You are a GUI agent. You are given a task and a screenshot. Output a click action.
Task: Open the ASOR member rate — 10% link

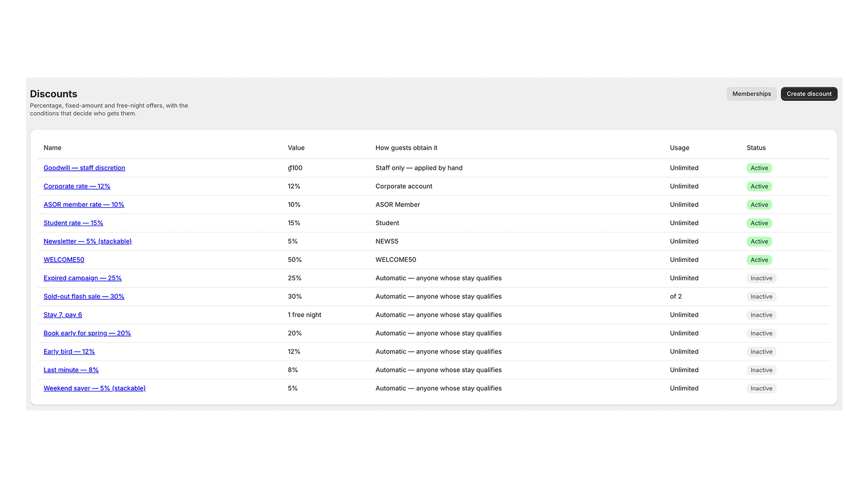coord(84,205)
